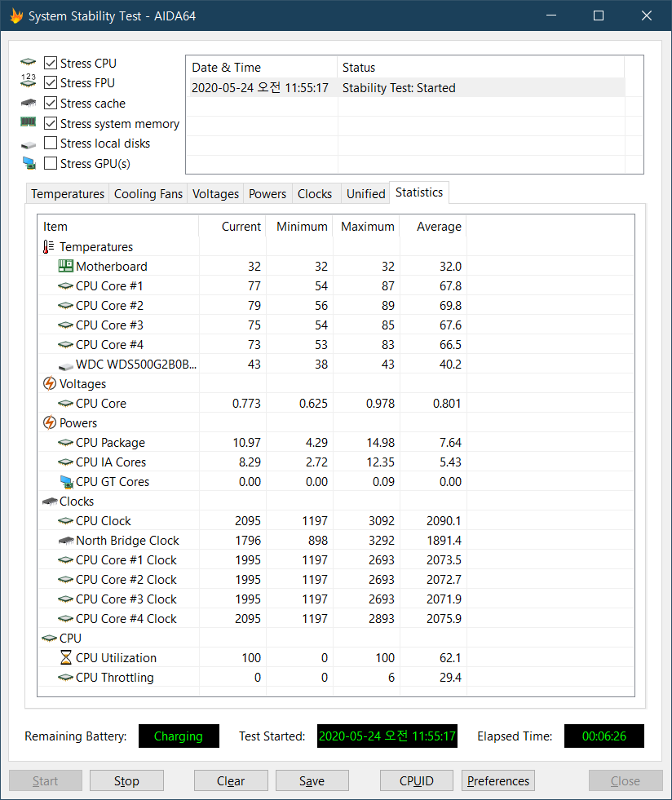
Task: Click the lightning icon of Voltages group
Action: tap(49, 383)
